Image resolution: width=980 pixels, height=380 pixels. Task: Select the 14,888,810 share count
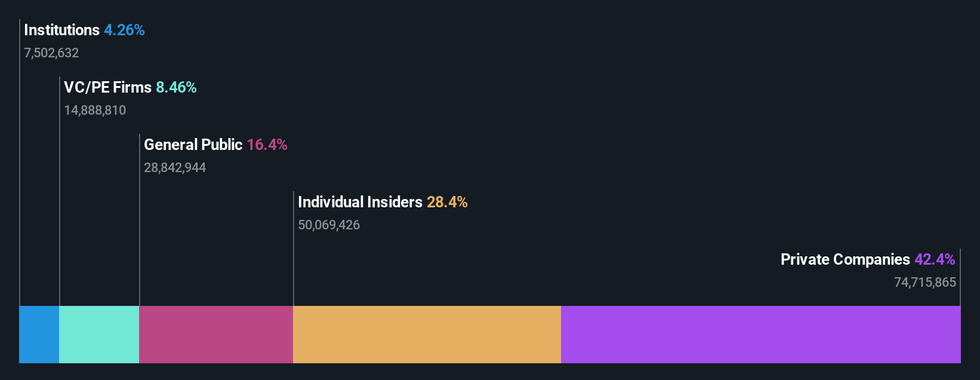pos(95,111)
